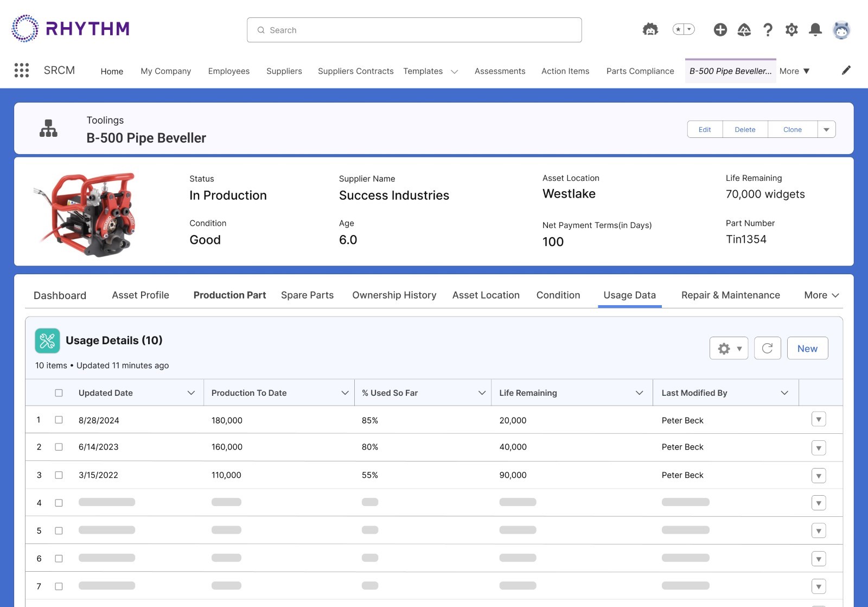Click the Clone button
Image resolution: width=868 pixels, height=607 pixels.
792,130
